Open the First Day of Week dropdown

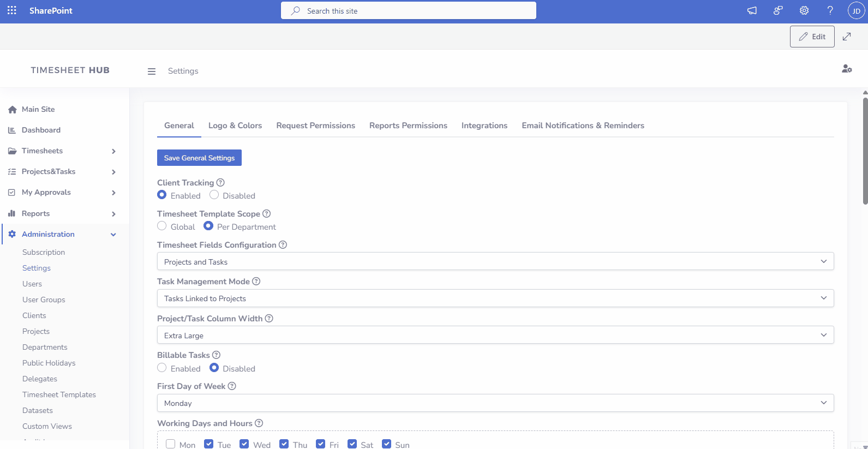(x=495, y=403)
